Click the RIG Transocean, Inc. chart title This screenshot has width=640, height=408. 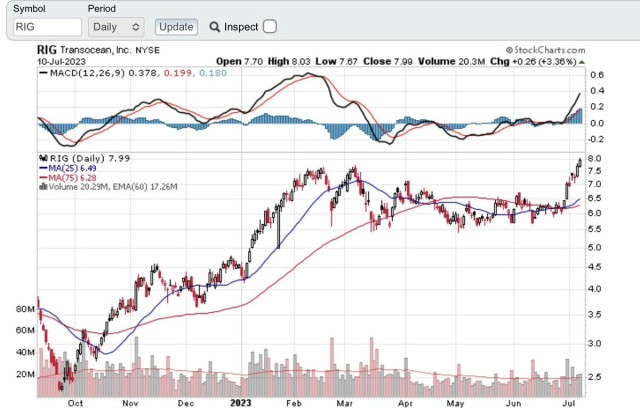(98, 50)
